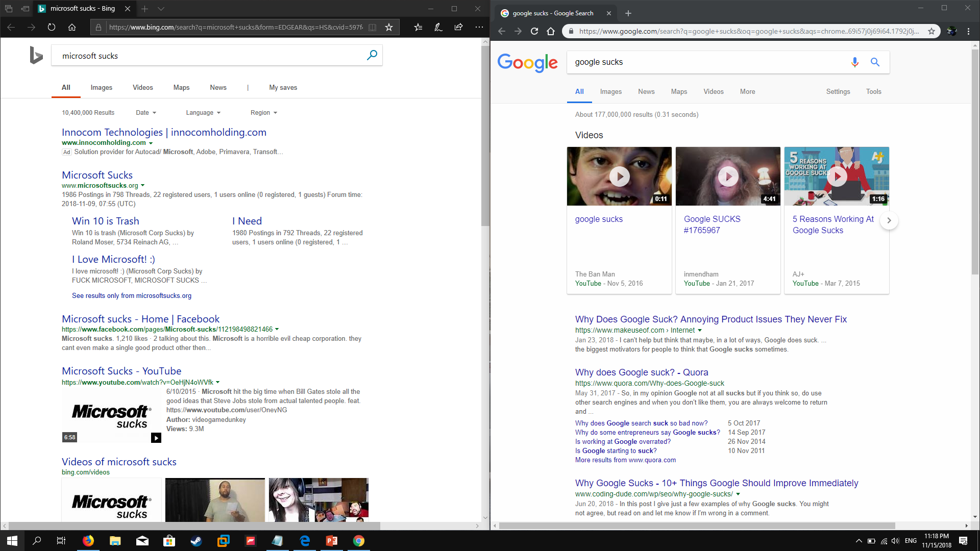
Task: Select Bing News tab
Action: coord(218,88)
